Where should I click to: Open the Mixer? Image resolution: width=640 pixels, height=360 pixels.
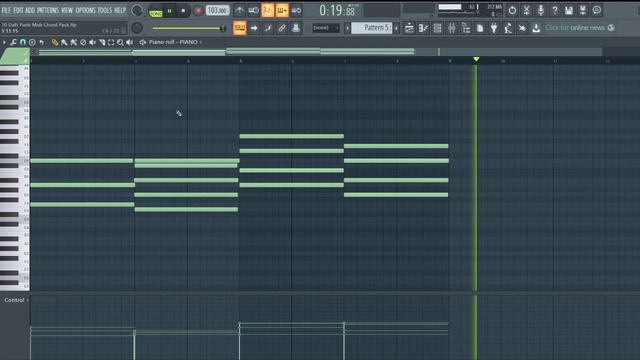[452, 28]
